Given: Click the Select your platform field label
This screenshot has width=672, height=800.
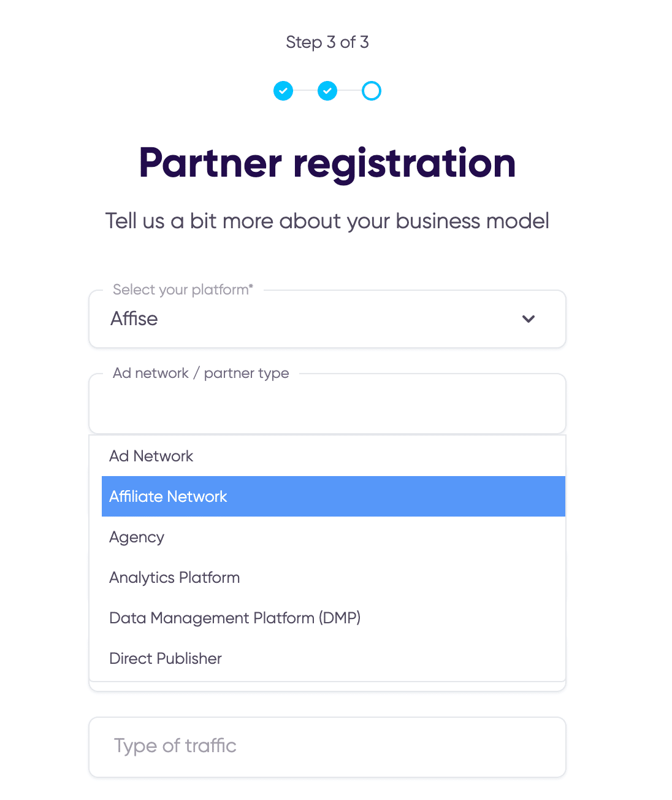Looking at the screenshot, I should click(x=183, y=290).
